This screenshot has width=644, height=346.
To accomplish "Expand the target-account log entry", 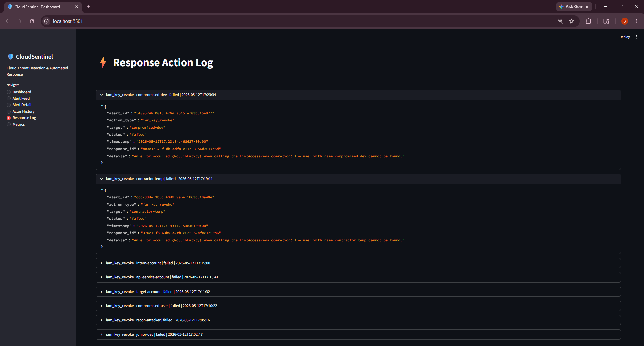I will tap(358, 292).
